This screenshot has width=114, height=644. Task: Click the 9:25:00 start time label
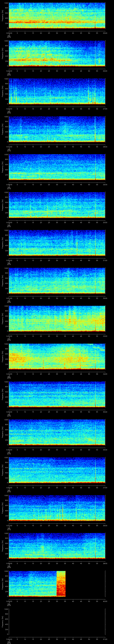coord(9,71)
